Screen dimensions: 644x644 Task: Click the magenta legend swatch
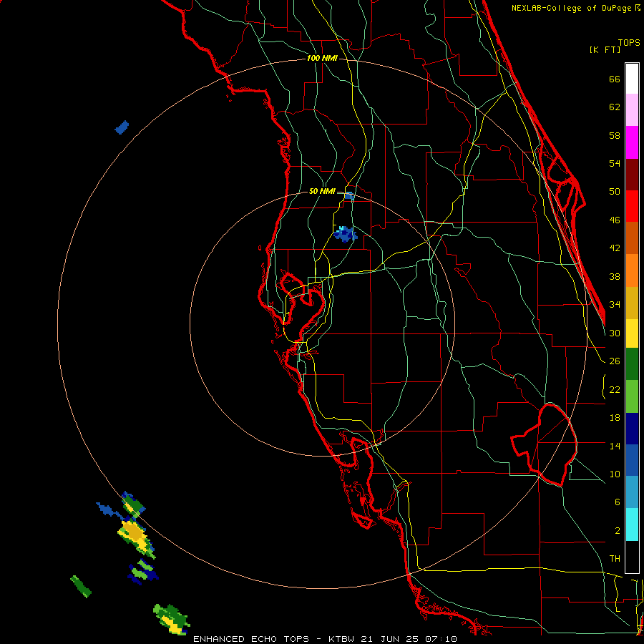coord(632,142)
